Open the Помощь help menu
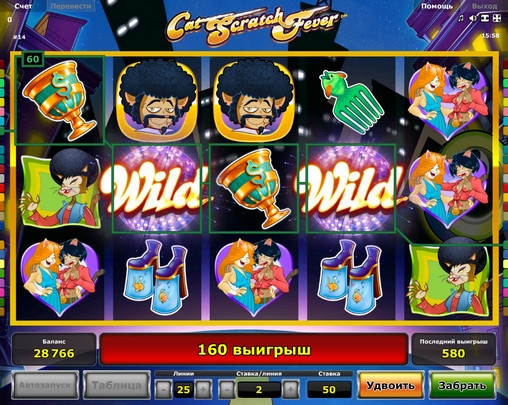This screenshot has width=508, height=405. click(437, 6)
